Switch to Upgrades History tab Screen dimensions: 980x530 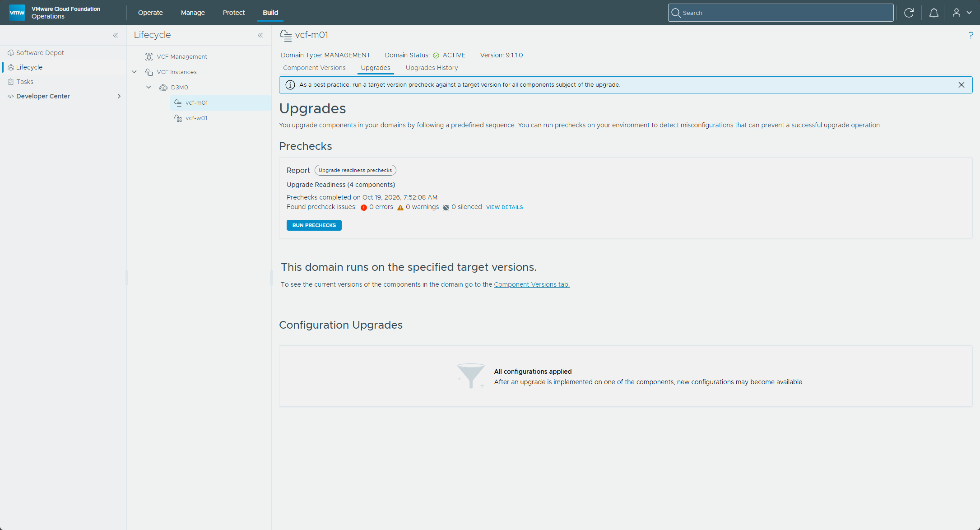[432, 68]
